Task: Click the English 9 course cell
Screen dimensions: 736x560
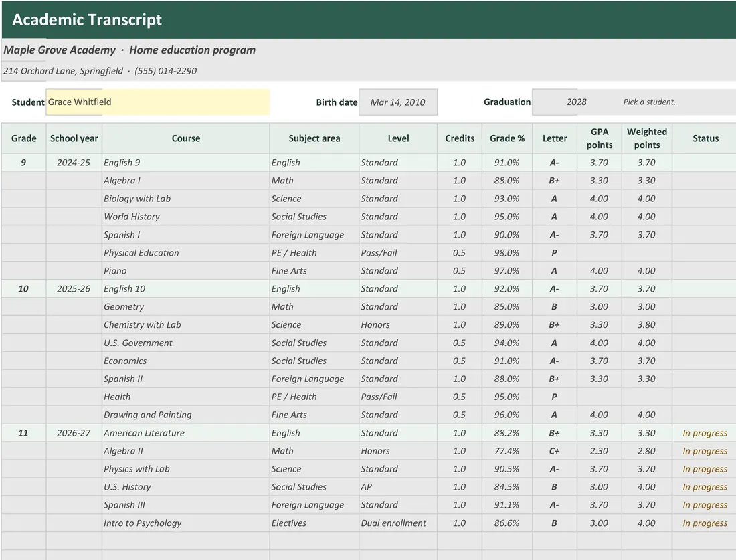Action: (186, 163)
